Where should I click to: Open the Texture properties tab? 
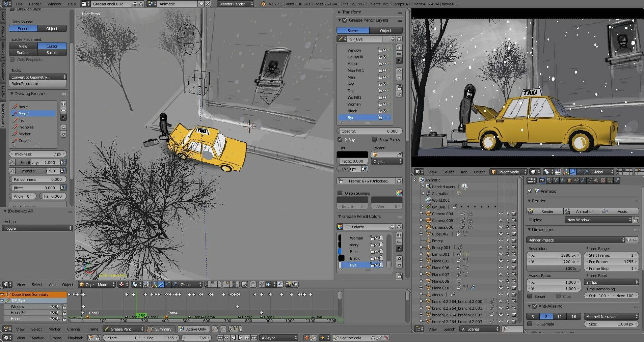click(x=603, y=180)
